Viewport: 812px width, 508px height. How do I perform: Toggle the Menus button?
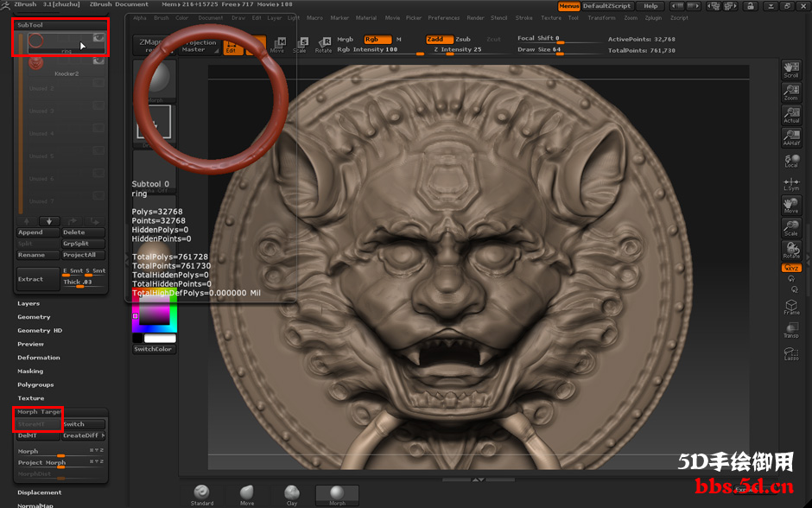coord(568,6)
